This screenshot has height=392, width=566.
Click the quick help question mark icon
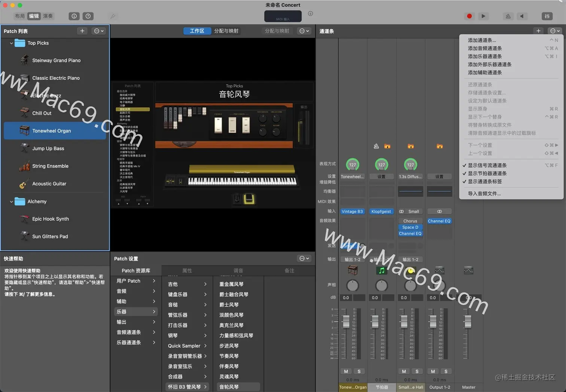[x=88, y=16]
